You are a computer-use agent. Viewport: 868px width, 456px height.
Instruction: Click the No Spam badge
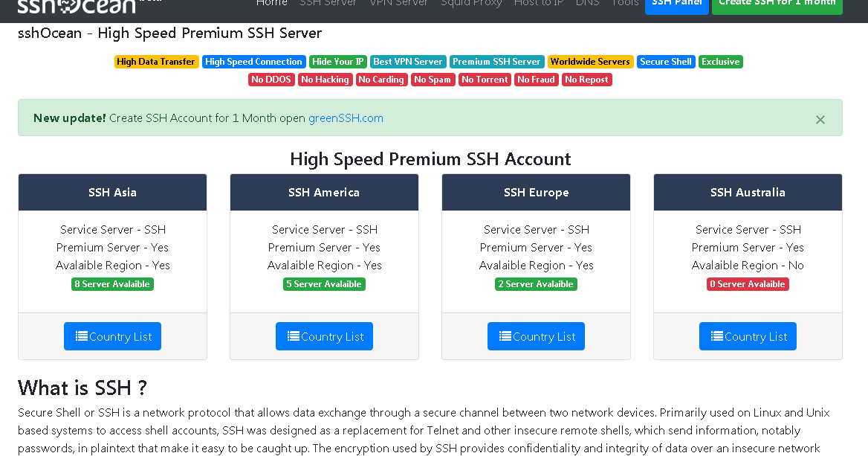(x=433, y=80)
